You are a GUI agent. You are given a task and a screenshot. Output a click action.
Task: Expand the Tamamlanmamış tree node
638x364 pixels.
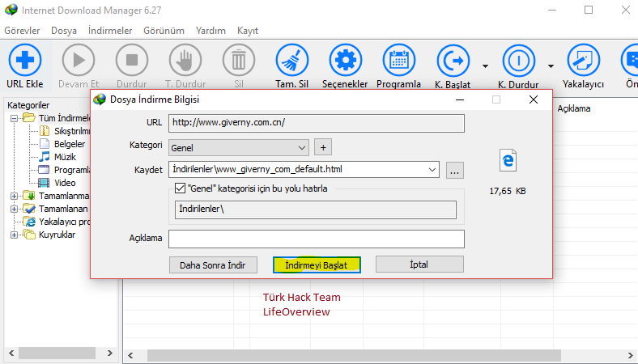click(15, 196)
